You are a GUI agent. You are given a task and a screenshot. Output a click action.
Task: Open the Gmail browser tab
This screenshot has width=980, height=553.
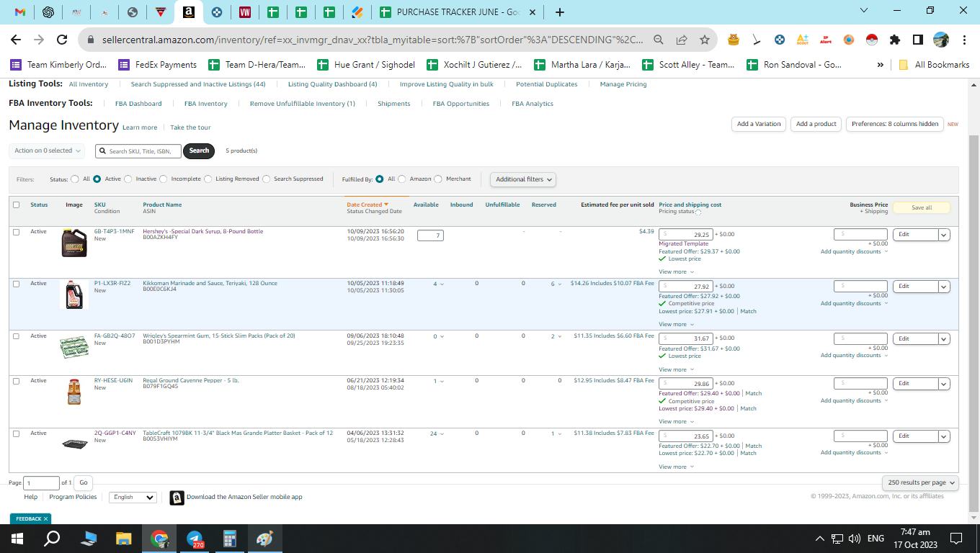tap(20, 12)
